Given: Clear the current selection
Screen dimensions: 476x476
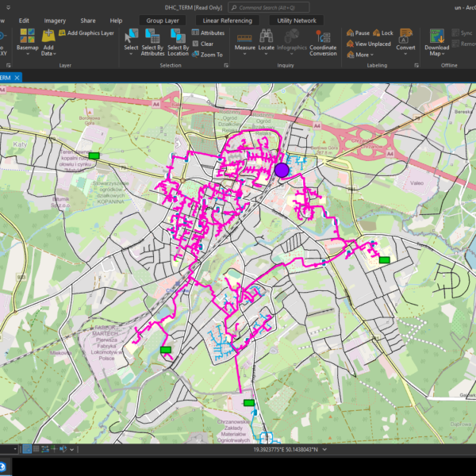Looking at the screenshot, I should click(x=206, y=44).
